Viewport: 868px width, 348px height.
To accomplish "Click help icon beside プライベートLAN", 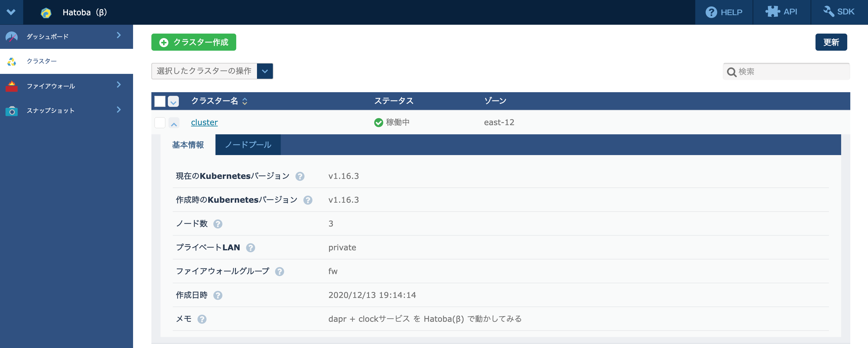I will pyautogui.click(x=250, y=248).
